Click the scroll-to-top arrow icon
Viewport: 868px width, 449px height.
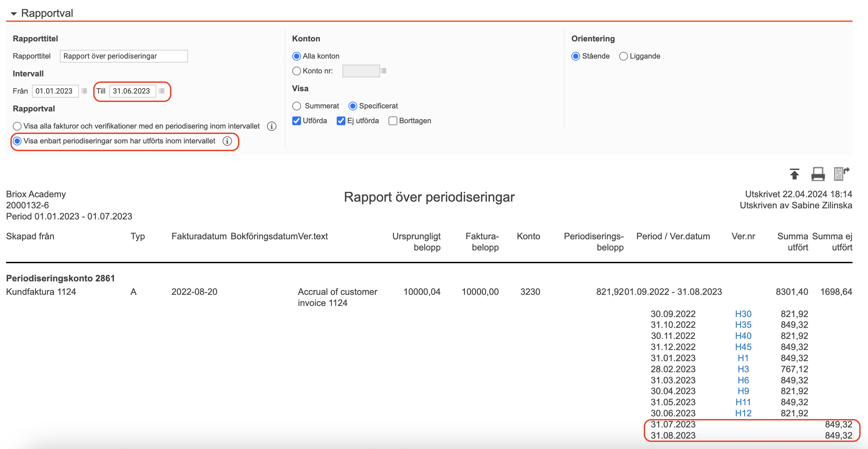[795, 174]
